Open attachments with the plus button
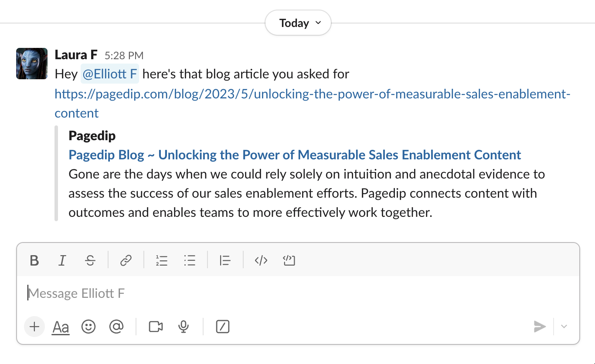The height and width of the screenshot is (364, 595). [34, 327]
